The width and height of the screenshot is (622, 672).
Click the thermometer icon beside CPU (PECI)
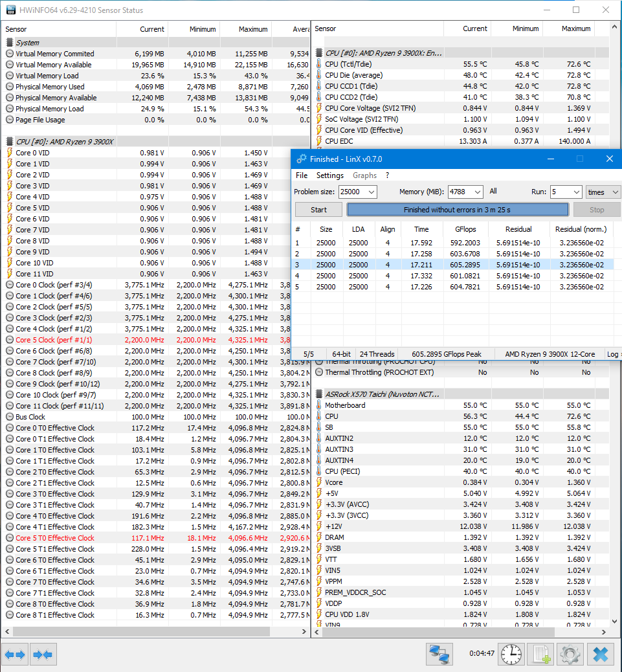(318, 471)
